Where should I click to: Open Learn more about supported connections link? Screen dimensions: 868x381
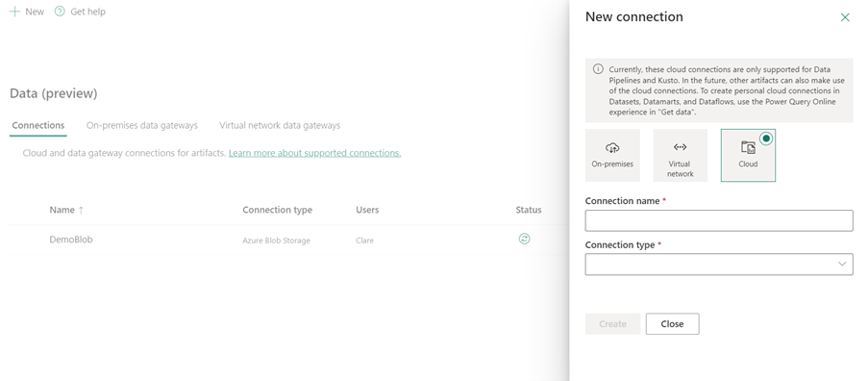pos(314,153)
